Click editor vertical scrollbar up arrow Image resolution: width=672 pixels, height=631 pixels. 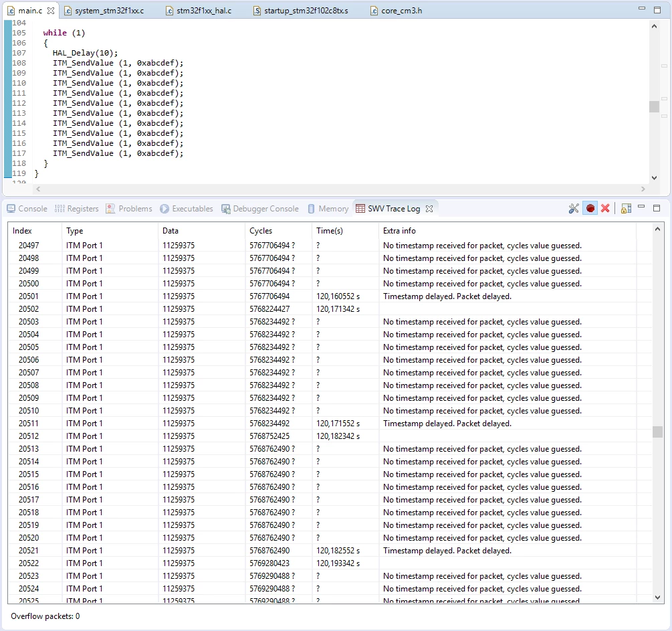[654, 27]
